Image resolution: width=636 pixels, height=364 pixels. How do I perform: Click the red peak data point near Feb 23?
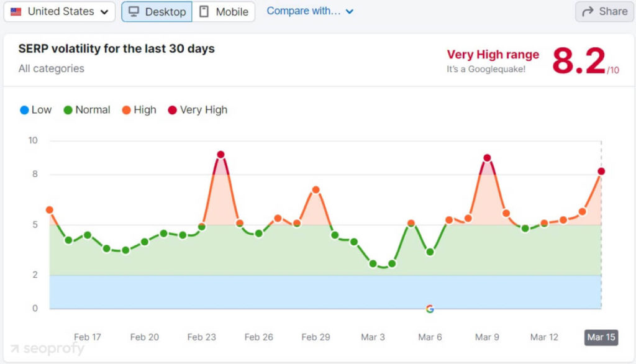(220, 153)
